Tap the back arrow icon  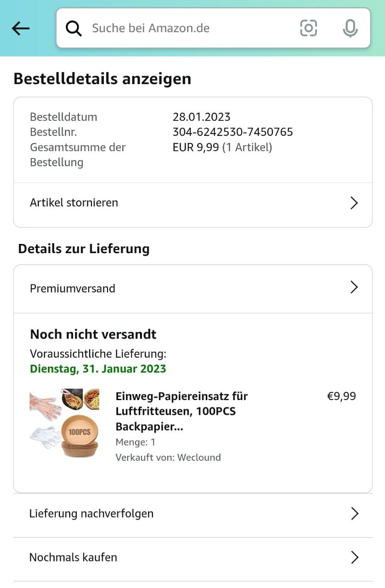(21, 28)
